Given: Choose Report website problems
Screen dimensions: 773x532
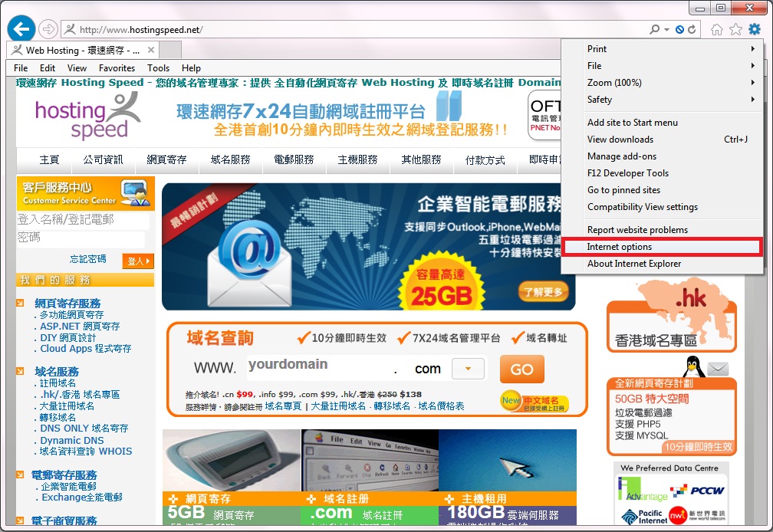Looking at the screenshot, I should 663,229.
